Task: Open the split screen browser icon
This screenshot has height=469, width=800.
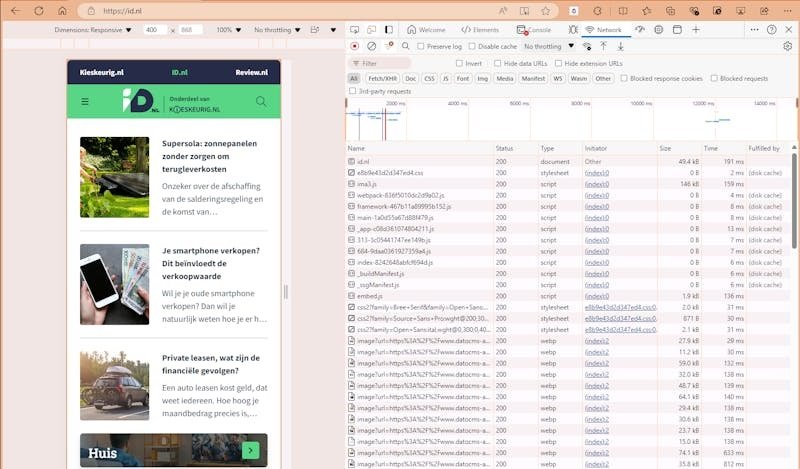Action: click(623, 11)
